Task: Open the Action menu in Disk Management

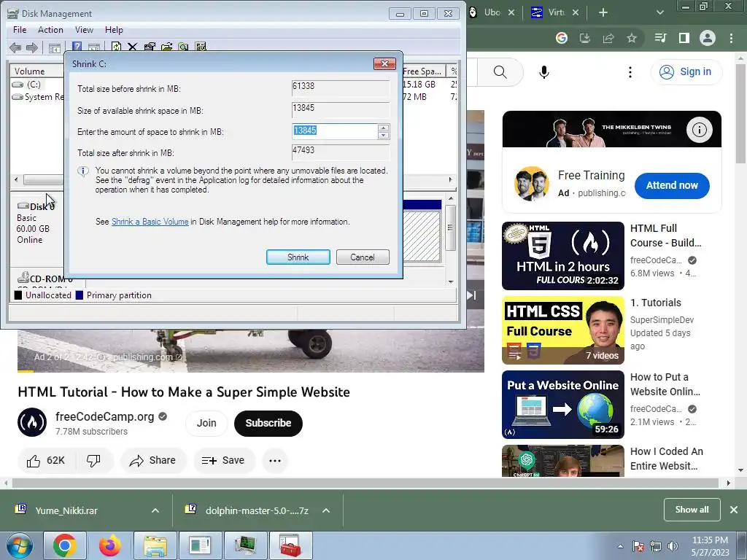Action: 50,29
